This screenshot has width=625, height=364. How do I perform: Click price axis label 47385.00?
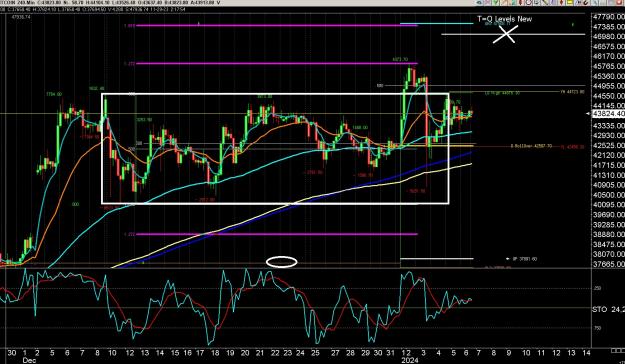coord(609,27)
